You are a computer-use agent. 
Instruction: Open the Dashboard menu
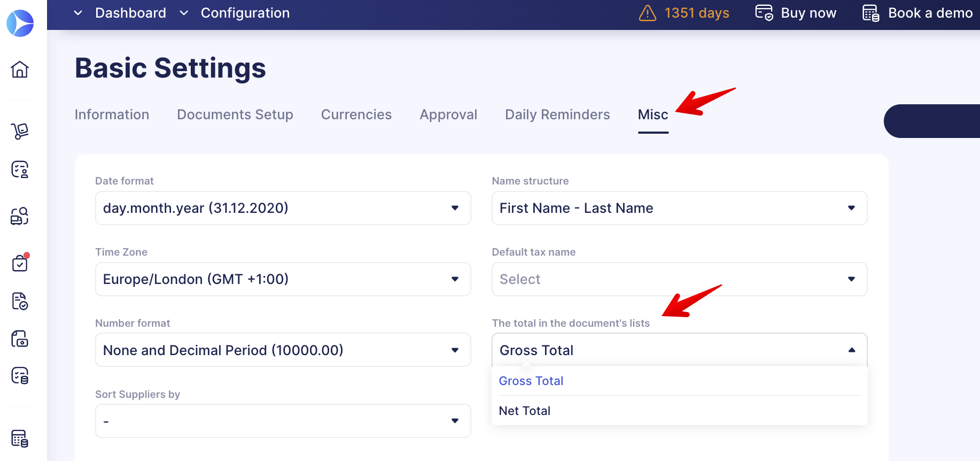130,13
